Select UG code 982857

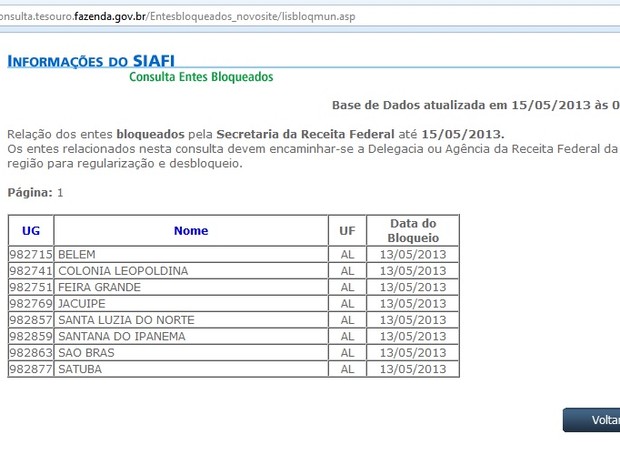(x=31, y=320)
